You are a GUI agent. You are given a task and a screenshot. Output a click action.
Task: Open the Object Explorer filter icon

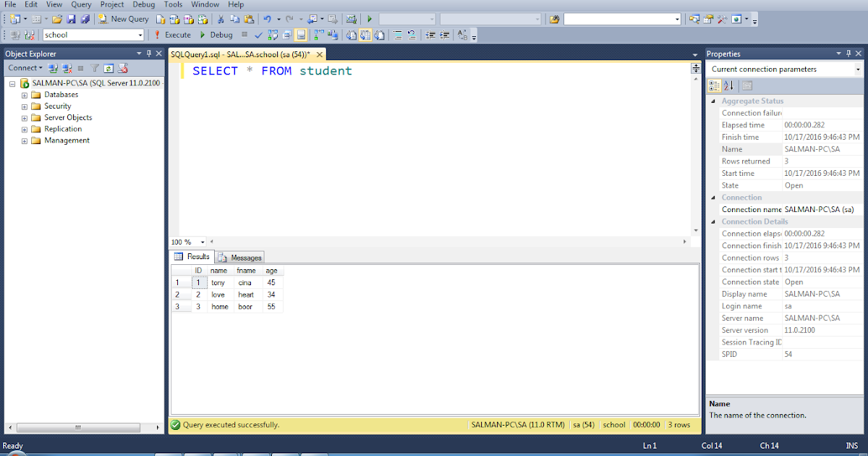(95, 67)
